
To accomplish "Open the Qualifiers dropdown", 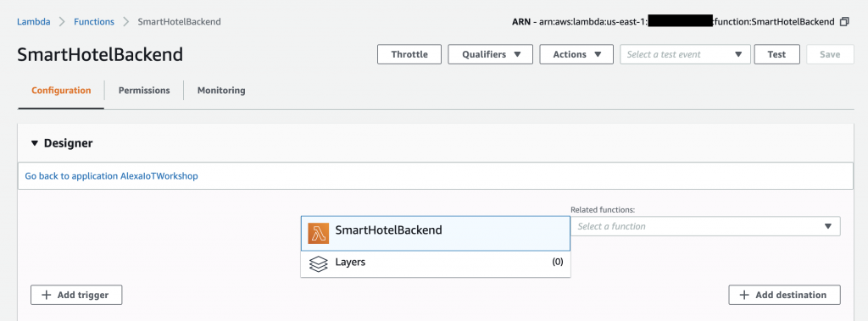I will (491, 54).
